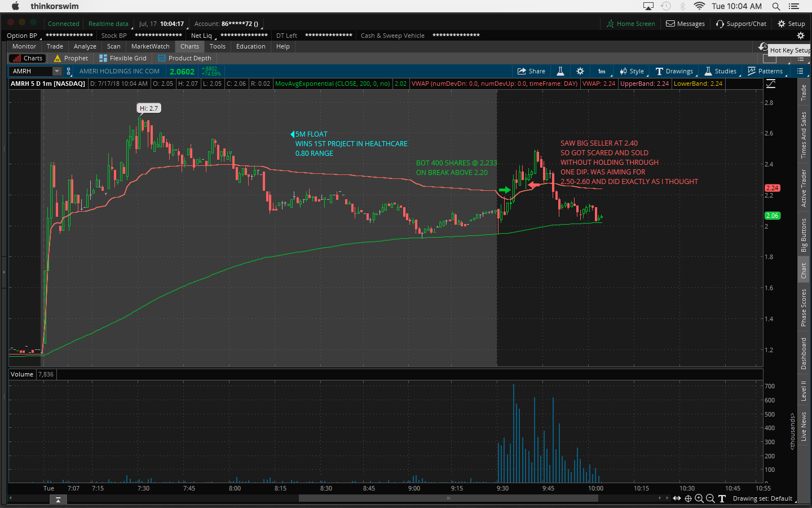
Task: Open the Charts sub-tab with bar icon
Action: pyautogui.click(x=28, y=58)
